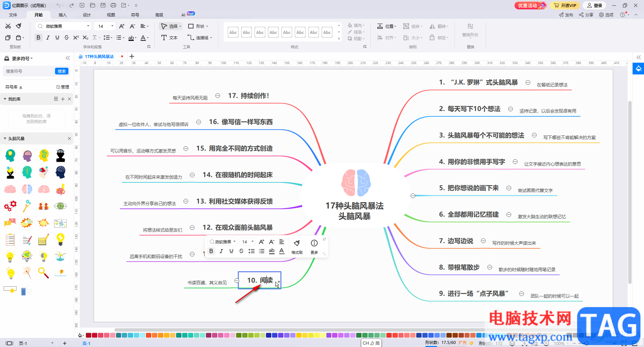The image size is (644, 347).
Task: Open the right side format panel icon
Action: [x=638, y=69]
